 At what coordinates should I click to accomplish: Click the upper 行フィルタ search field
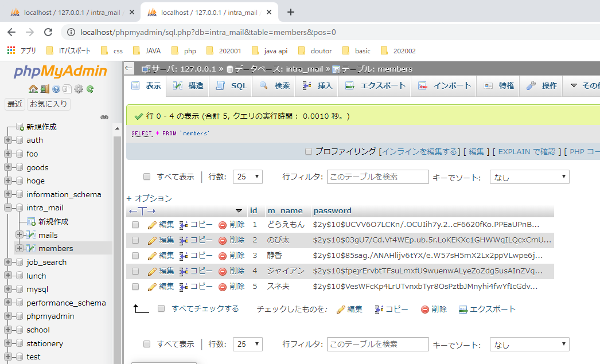coord(377,177)
